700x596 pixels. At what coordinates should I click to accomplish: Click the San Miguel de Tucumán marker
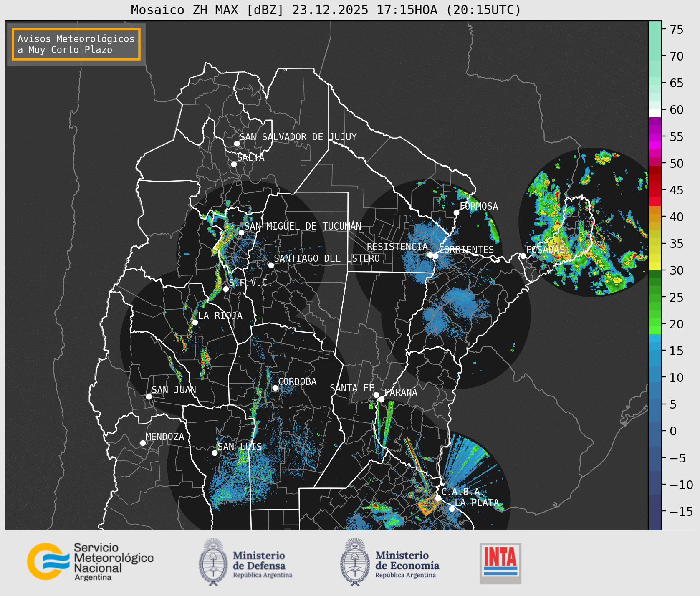[x=241, y=232]
